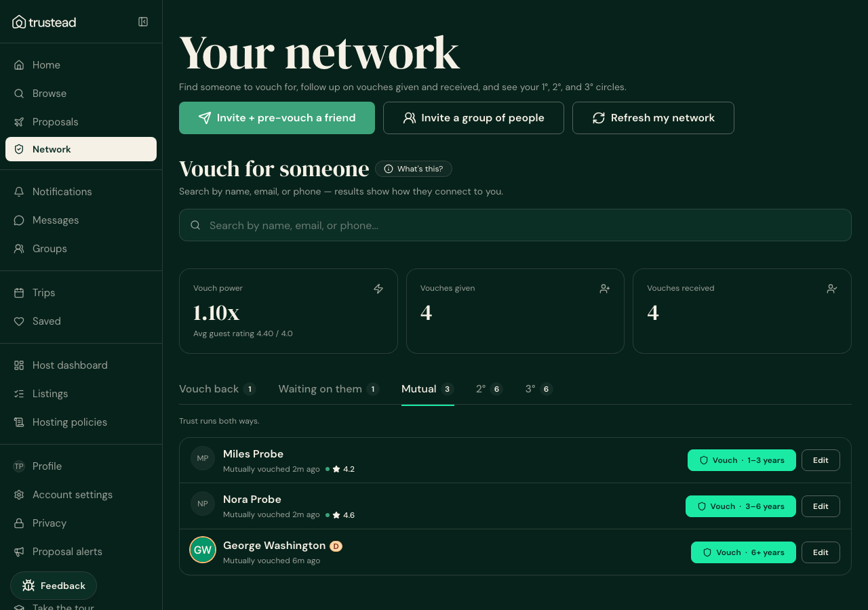Screen dimensions: 868x610
Task: Click the Hosting policies scroll icon
Action: point(19,422)
